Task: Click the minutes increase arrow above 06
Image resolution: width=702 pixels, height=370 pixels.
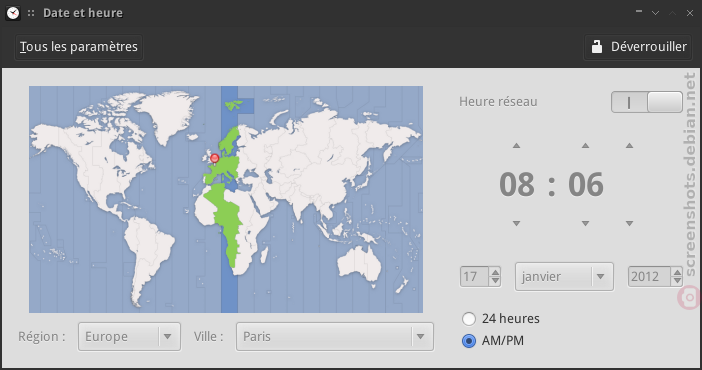Action: click(x=585, y=146)
